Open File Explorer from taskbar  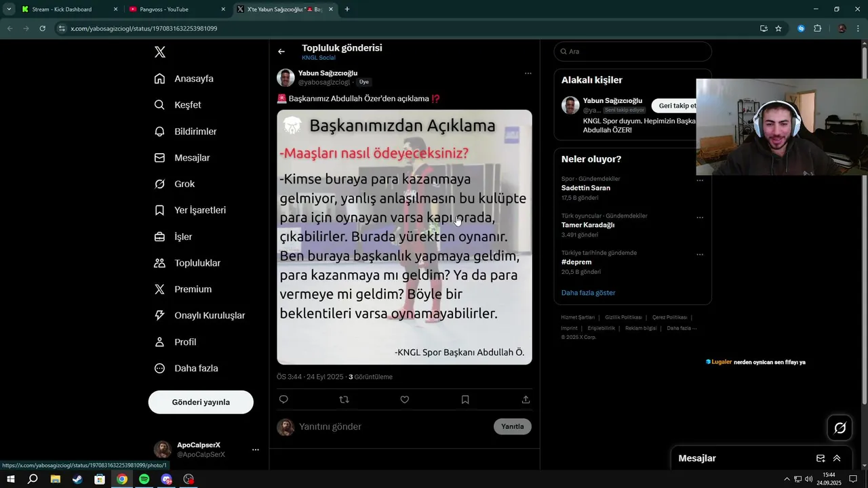click(x=55, y=479)
